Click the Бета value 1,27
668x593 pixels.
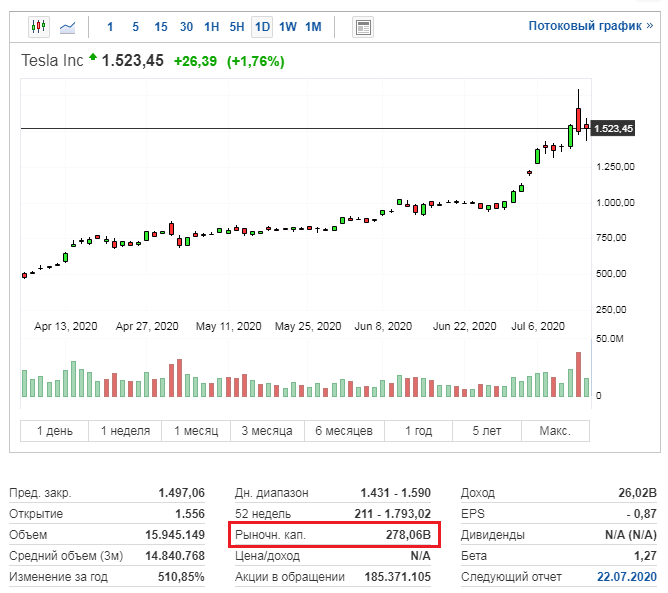645,556
